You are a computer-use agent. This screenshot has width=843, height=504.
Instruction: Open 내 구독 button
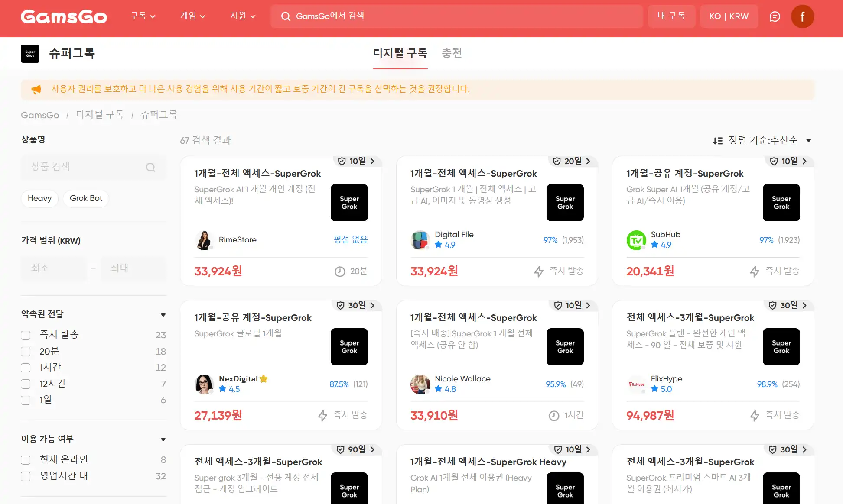coord(671,16)
